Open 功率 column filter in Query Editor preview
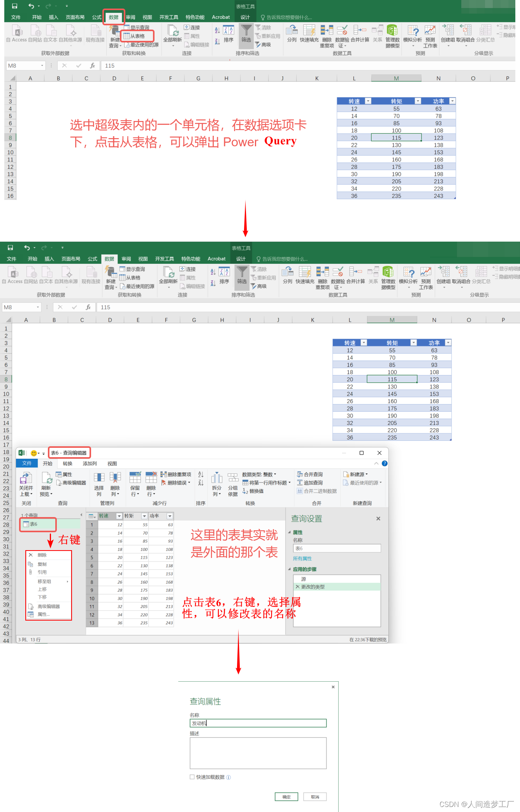Viewport: 520px width, 812px height. (170, 516)
